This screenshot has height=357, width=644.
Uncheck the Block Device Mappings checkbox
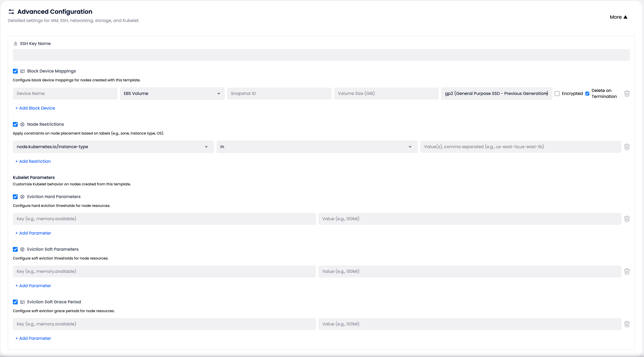[x=15, y=71]
